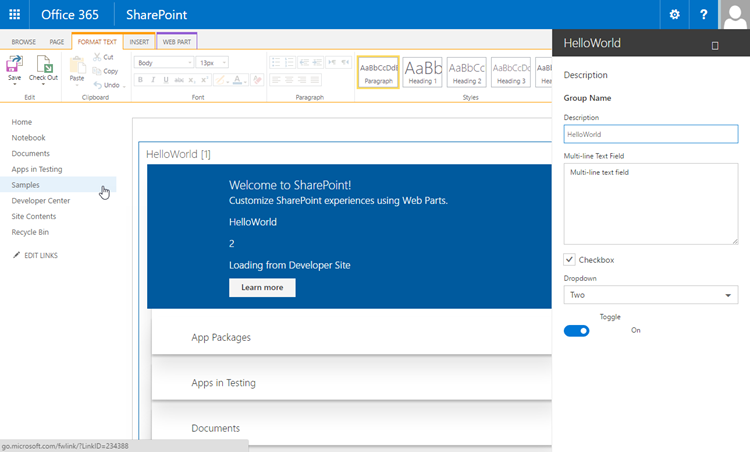Click the Multi-line Text Field textarea
The height and width of the screenshot is (452, 750).
(x=651, y=204)
